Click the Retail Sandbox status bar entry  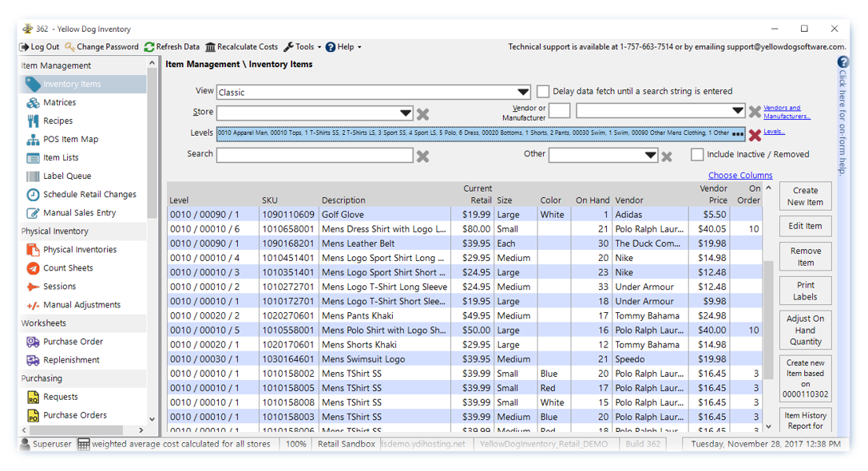tap(346, 444)
